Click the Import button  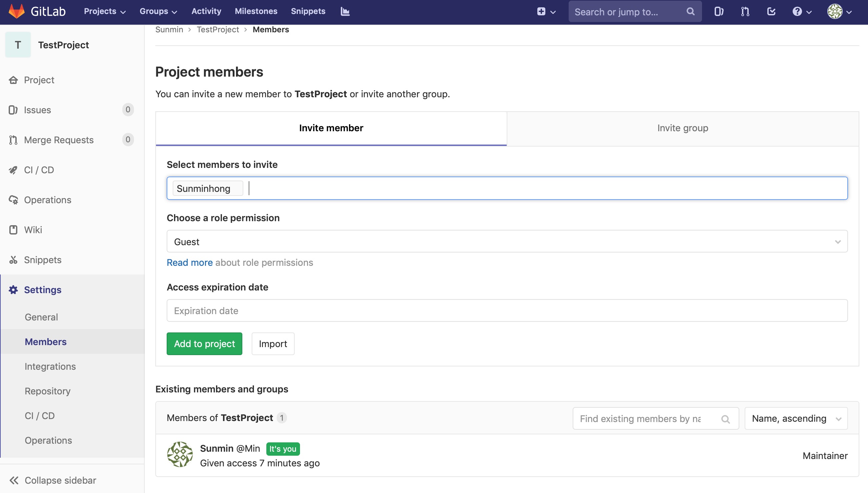tap(273, 343)
